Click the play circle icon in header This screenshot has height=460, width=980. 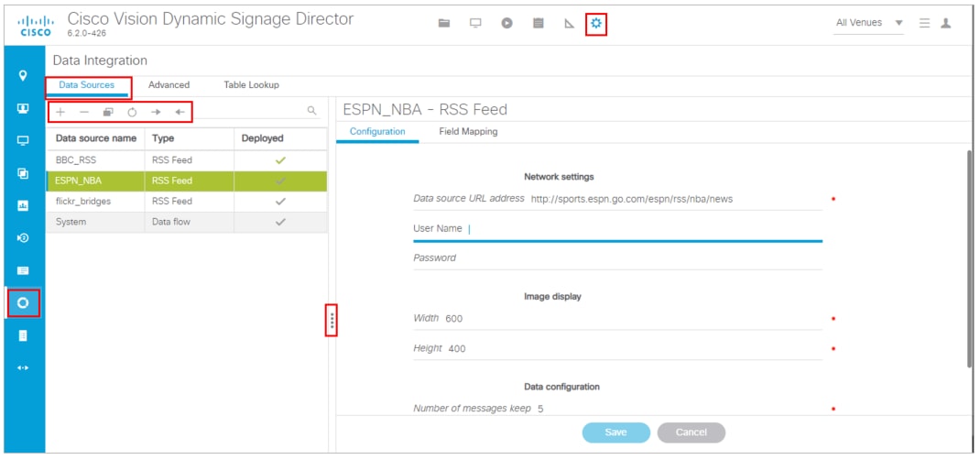tap(506, 23)
